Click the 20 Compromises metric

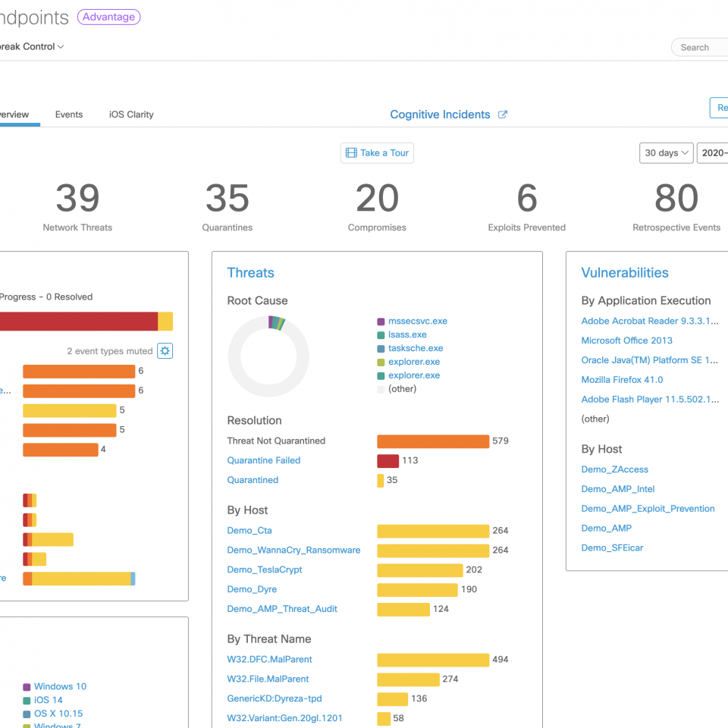[377, 206]
